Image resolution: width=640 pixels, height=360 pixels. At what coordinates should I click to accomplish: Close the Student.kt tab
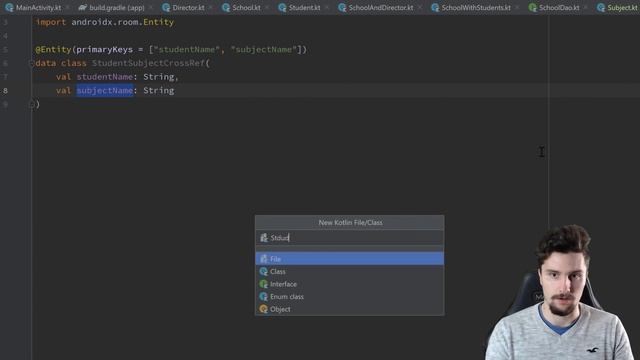pos(327,7)
